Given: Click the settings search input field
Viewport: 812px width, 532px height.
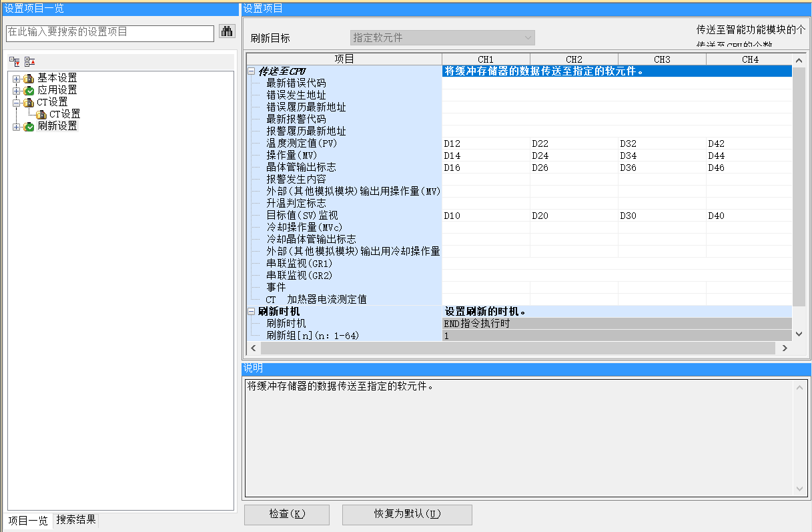Looking at the screenshot, I should (110, 33).
